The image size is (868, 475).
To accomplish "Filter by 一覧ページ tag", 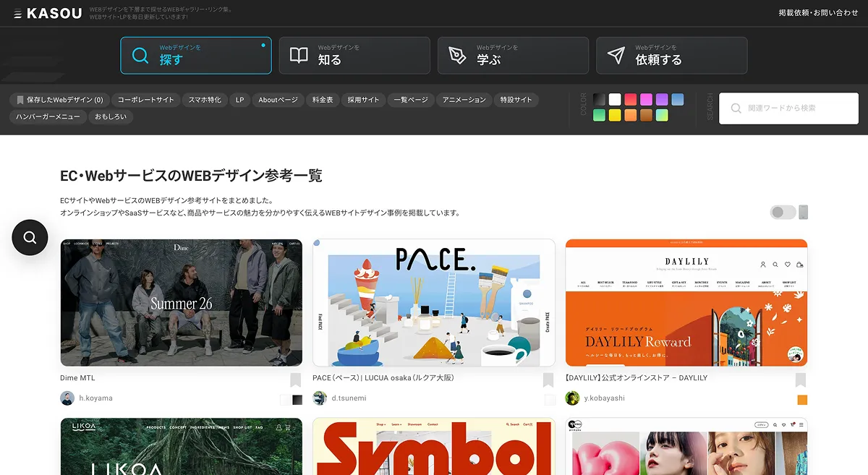I will (411, 100).
